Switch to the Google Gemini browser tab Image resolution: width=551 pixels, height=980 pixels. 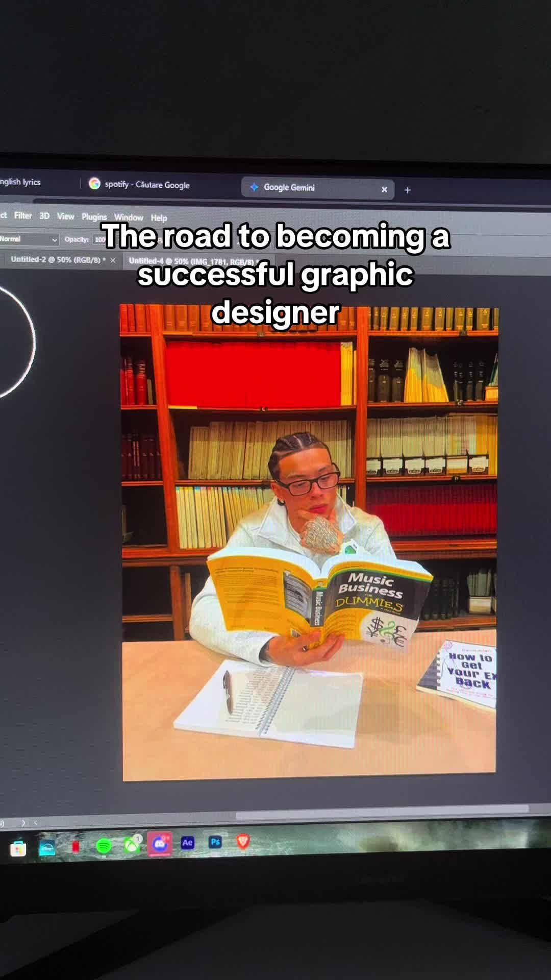click(x=317, y=188)
